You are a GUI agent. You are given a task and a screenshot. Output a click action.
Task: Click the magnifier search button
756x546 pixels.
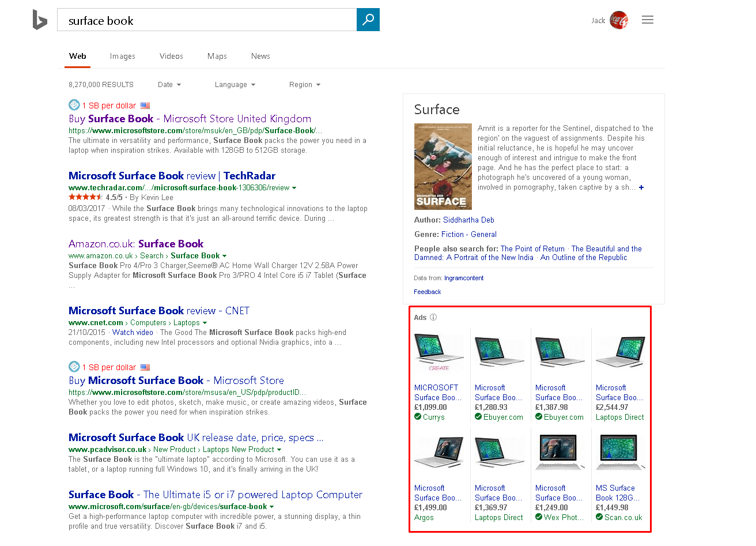368,20
